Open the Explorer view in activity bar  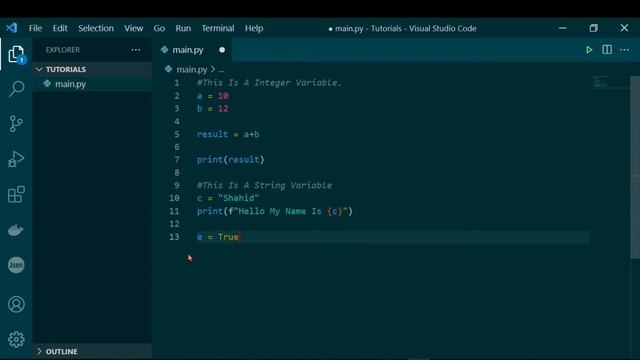[16, 54]
